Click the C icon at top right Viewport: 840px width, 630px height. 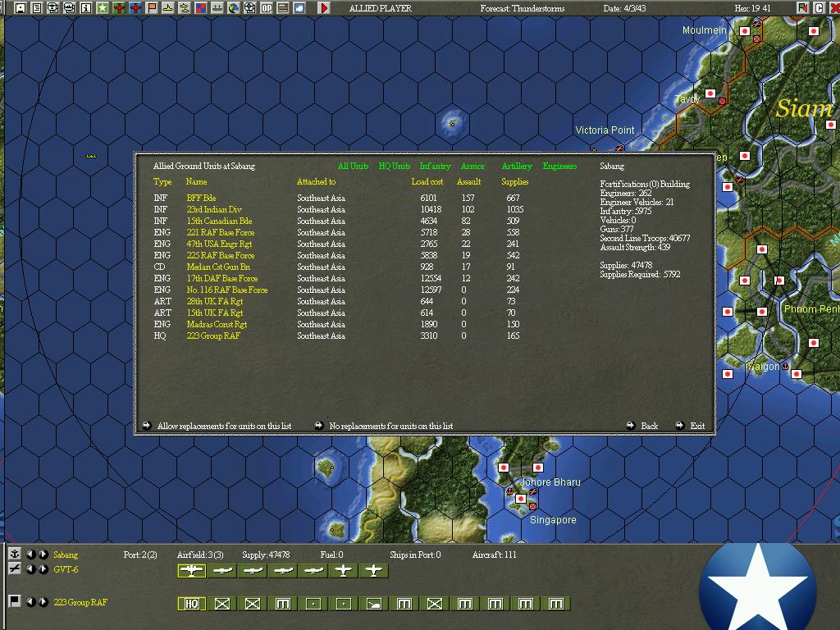819,8
